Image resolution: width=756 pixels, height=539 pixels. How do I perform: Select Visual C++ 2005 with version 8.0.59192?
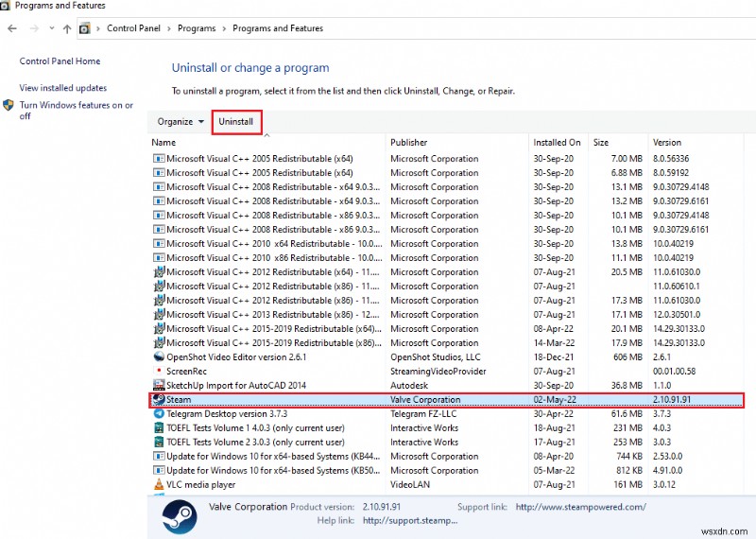[259, 173]
